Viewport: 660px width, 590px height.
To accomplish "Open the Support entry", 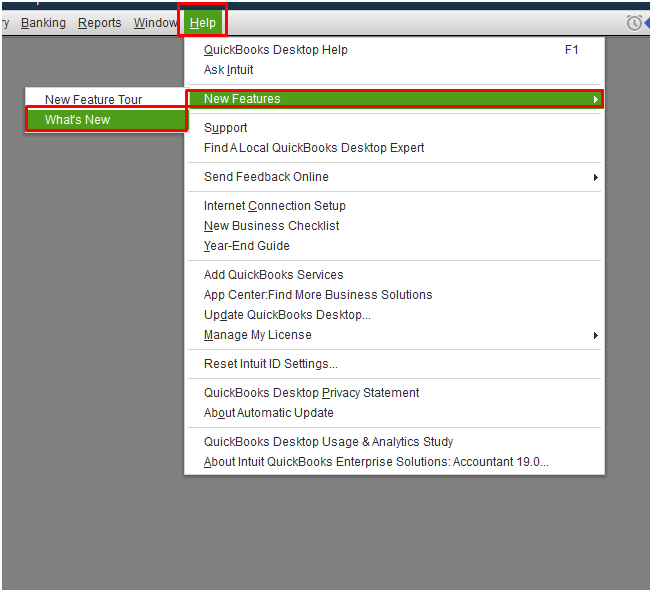I will 395,128.
